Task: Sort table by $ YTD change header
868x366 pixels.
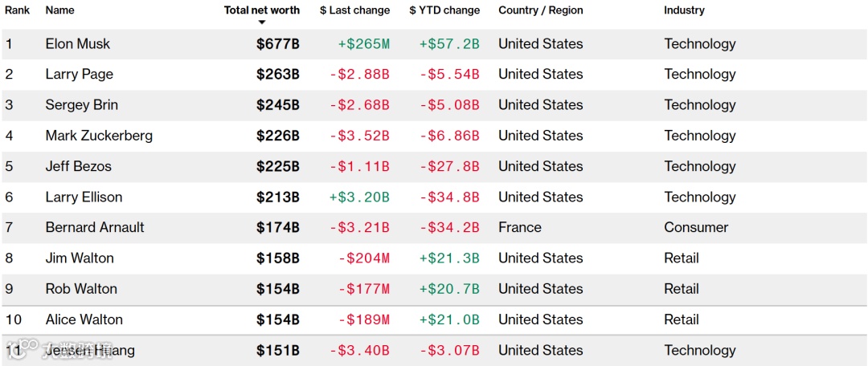Action: tap(444, 10)
